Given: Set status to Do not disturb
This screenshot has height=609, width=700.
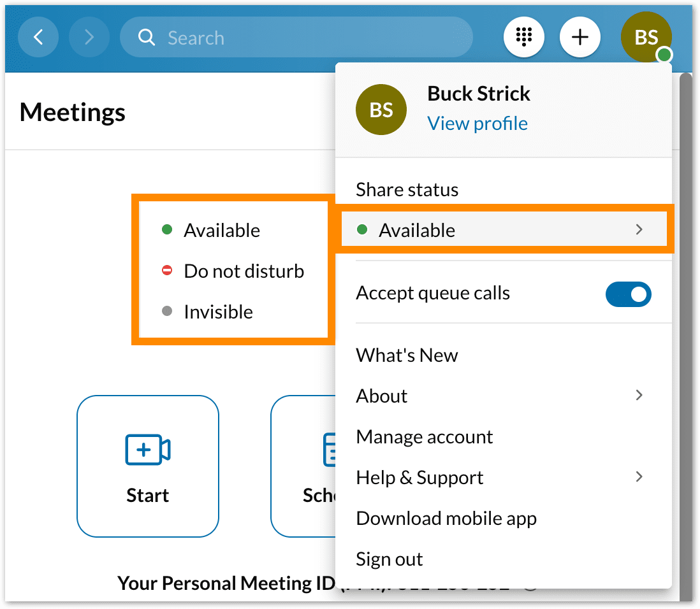Looking at the screenshot, I should coord(244,271).
